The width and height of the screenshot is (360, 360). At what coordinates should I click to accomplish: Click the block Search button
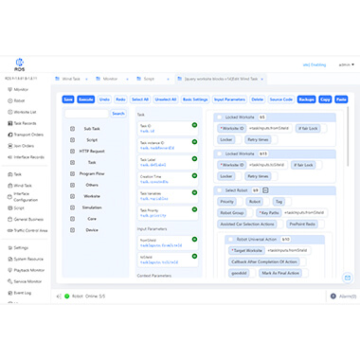(118, 114)
